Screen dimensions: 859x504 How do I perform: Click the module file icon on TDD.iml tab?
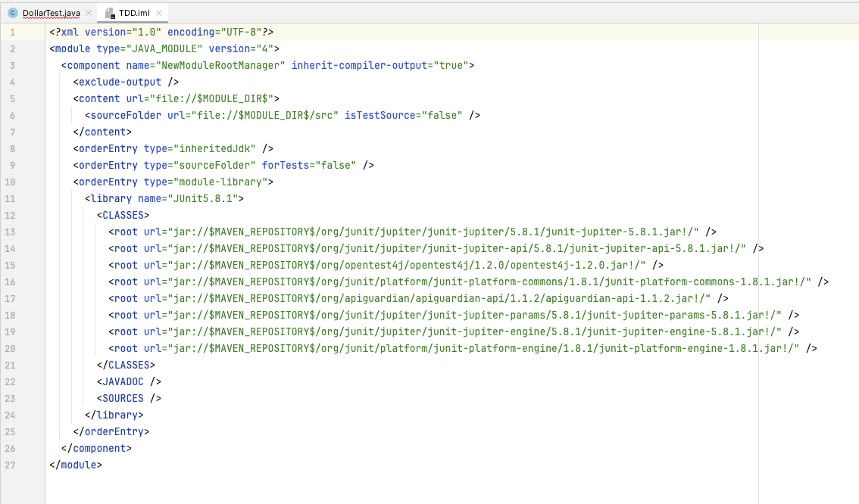tap(110, 13)
